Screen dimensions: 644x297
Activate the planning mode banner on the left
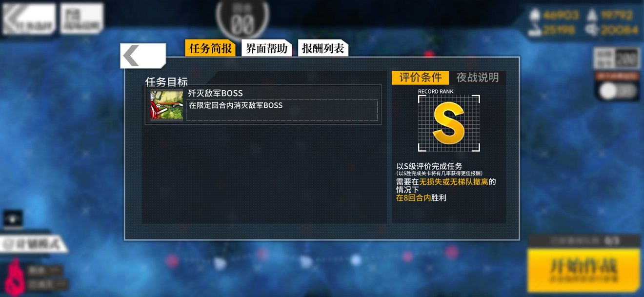point(32,244)
